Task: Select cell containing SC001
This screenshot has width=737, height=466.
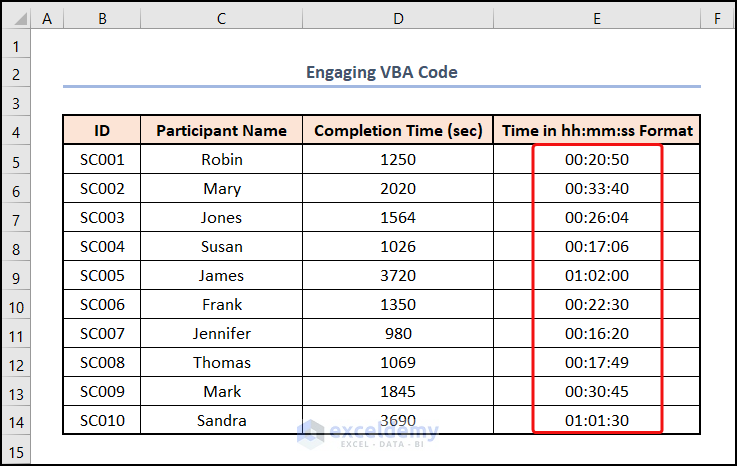Action: [x=102, y=160]
